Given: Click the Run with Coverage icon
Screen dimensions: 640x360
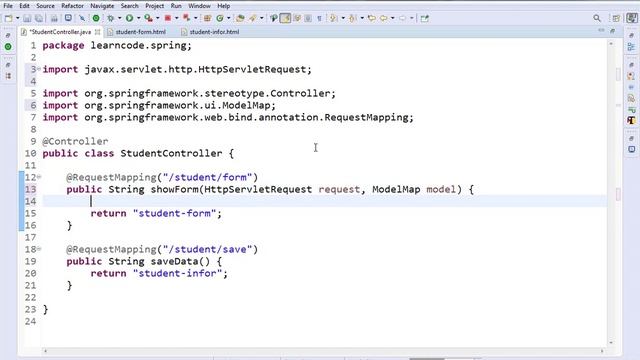Looking at the screenshot, I should pyautogui.click(x=148, y=18).
